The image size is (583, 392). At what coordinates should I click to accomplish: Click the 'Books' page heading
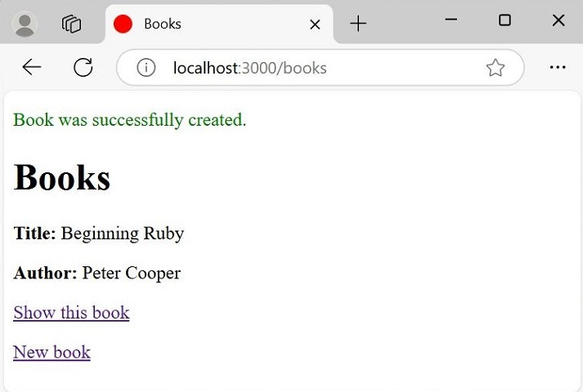[x=62, y=177]
